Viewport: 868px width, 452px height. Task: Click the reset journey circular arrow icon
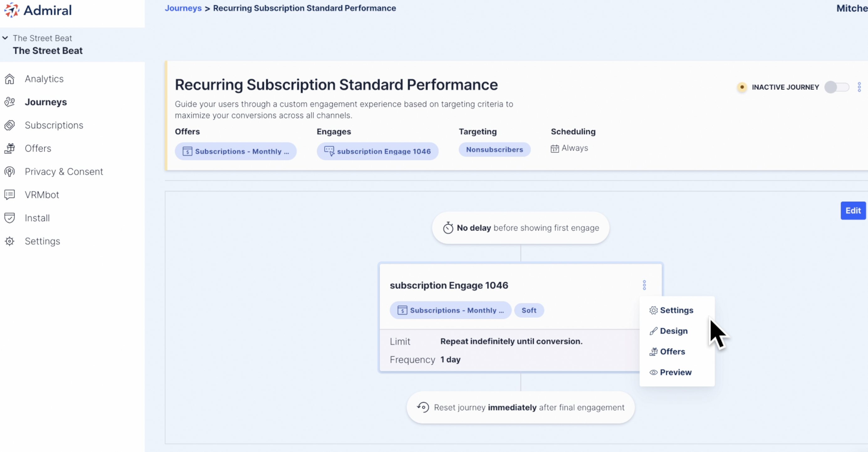coord(423,407)
